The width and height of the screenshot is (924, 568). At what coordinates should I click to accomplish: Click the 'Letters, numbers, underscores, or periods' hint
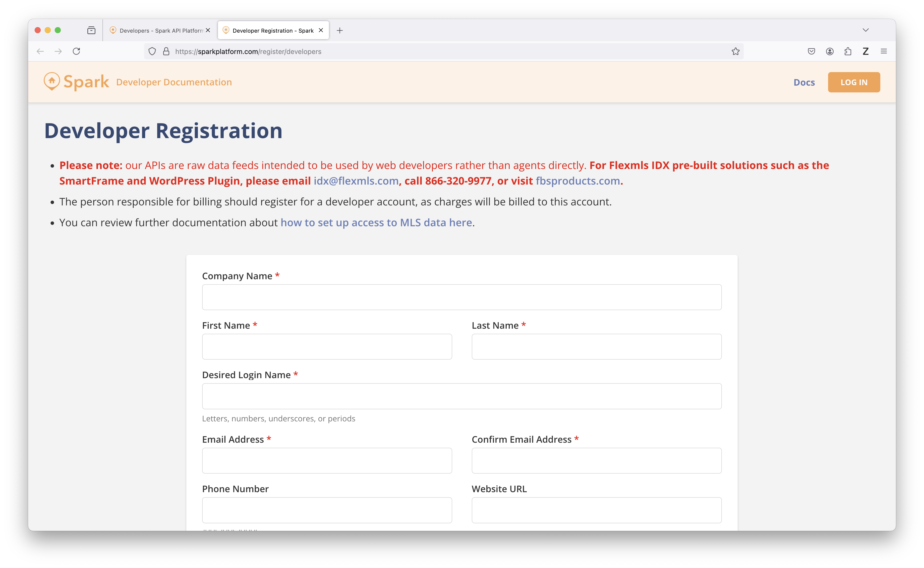[278, 419]
